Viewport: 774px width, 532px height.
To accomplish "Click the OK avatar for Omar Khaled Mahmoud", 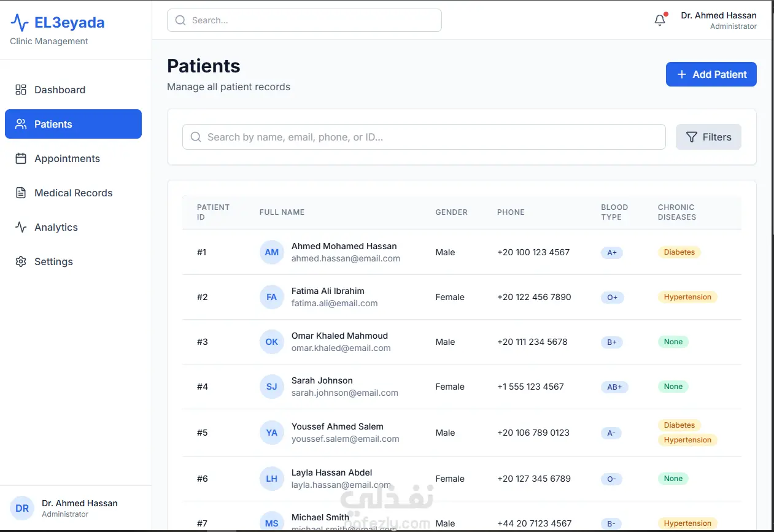I will pos(272,342).
